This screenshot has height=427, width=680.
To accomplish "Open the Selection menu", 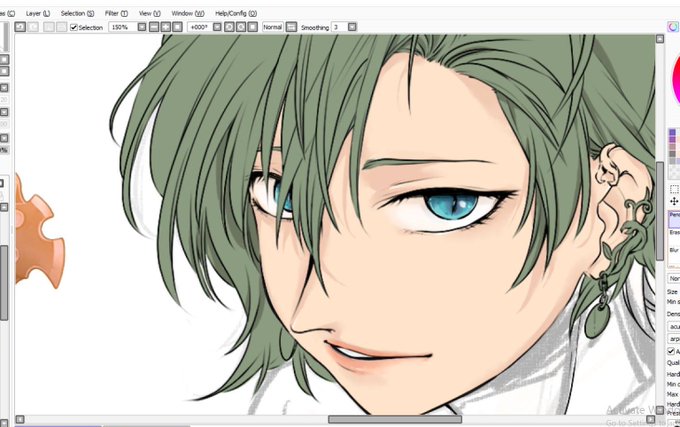I will pyautogui.click(x=77, y=13).
